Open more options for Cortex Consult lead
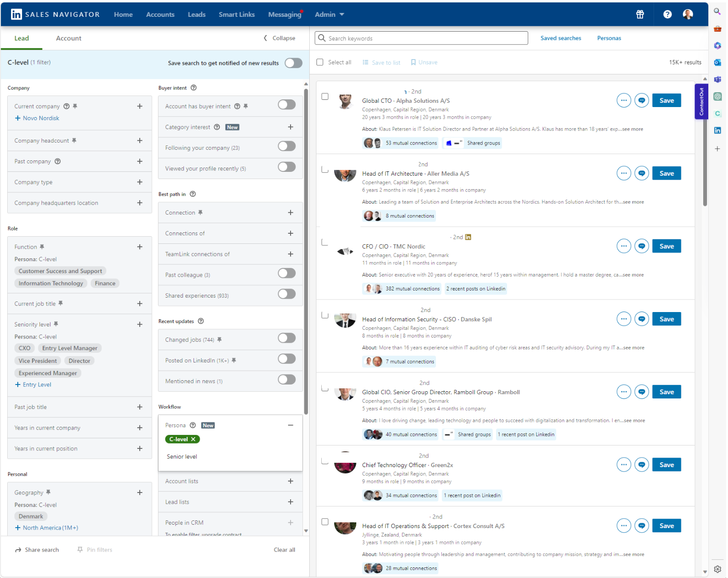The image size is (728, 578). click(624, 526)
